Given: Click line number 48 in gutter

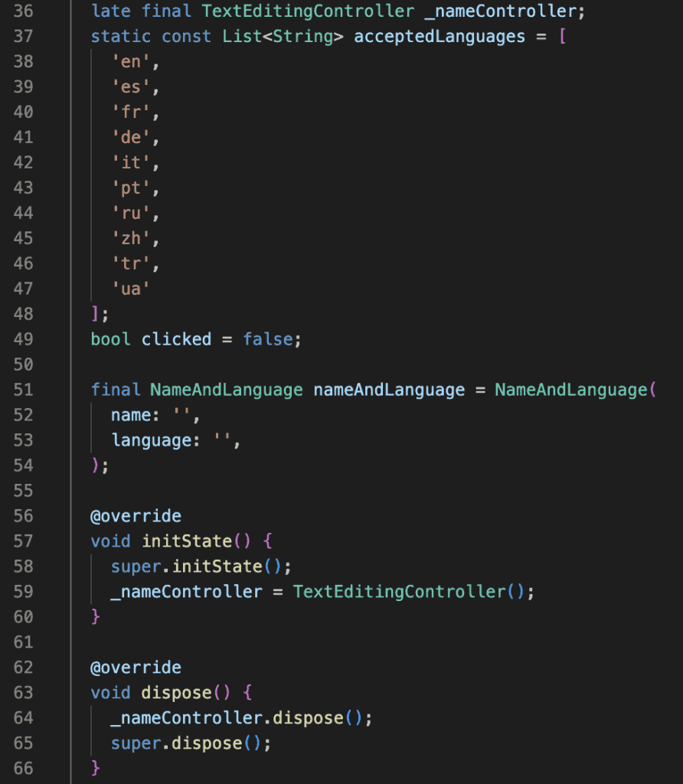Looking at the screenshot, I should click(x=23, y=314).
